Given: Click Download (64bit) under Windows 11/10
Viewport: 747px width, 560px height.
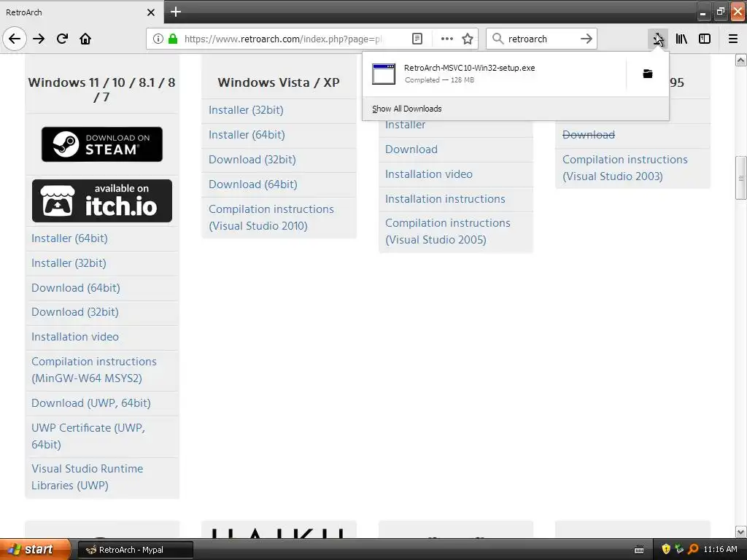Looking at the screenshot, I should point(76,287).
